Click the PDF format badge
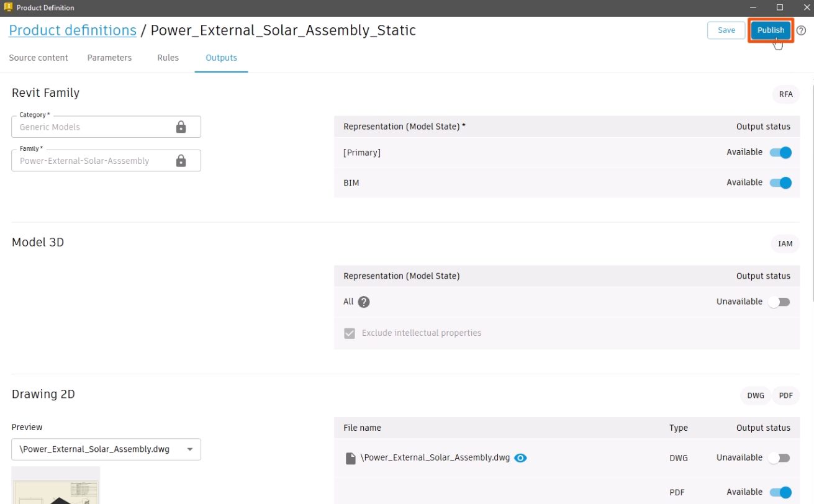Viewport: 814px width, 504px height. tap(785, 396)
